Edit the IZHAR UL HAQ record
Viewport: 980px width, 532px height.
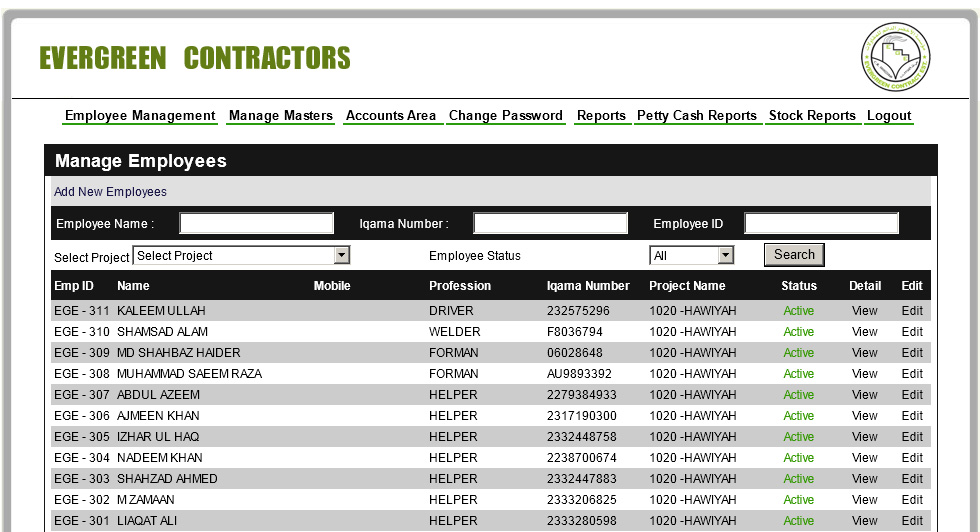coord(912,437)
